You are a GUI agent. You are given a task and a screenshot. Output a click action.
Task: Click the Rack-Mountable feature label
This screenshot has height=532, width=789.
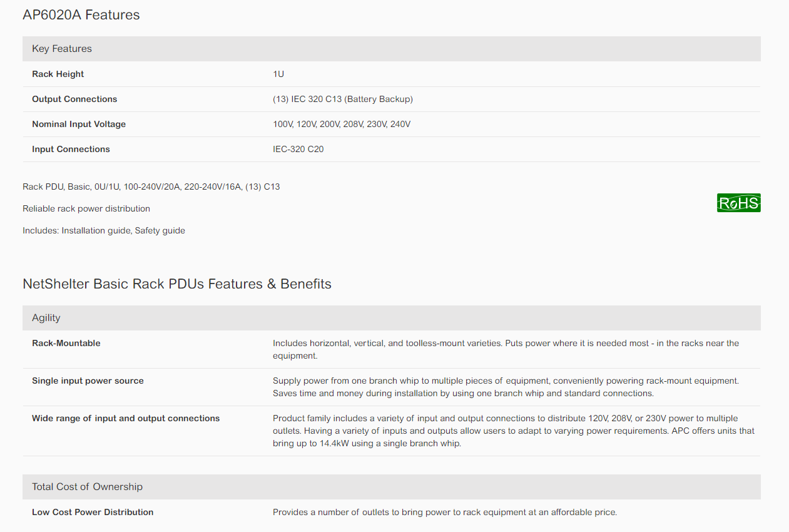point(66,343)
